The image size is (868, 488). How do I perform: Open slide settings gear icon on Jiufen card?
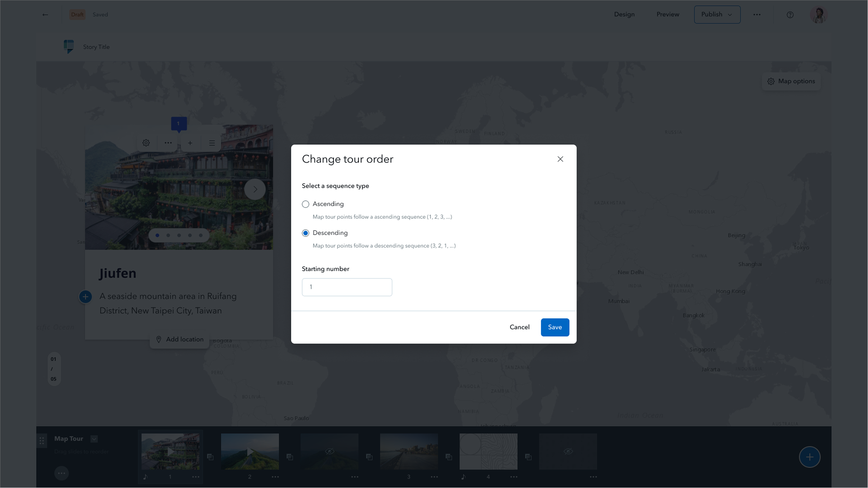146,143
